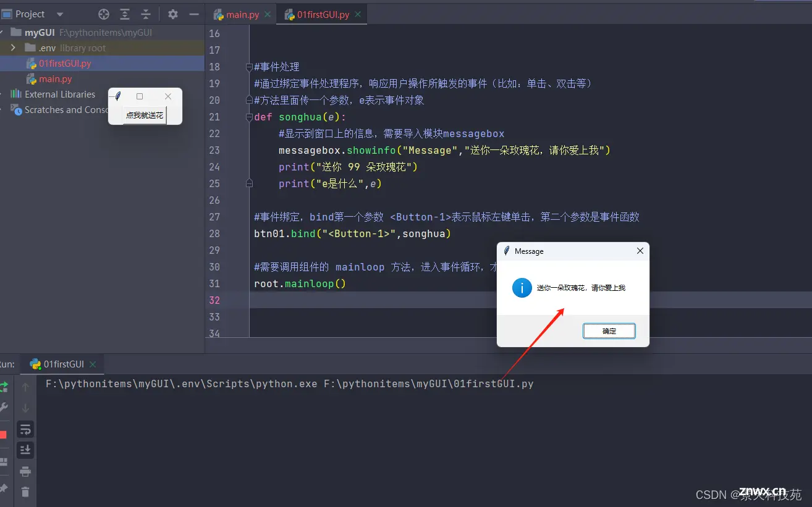Collapse comment fold at line 18
The image size is (812, 507).
tap(249, 67)
